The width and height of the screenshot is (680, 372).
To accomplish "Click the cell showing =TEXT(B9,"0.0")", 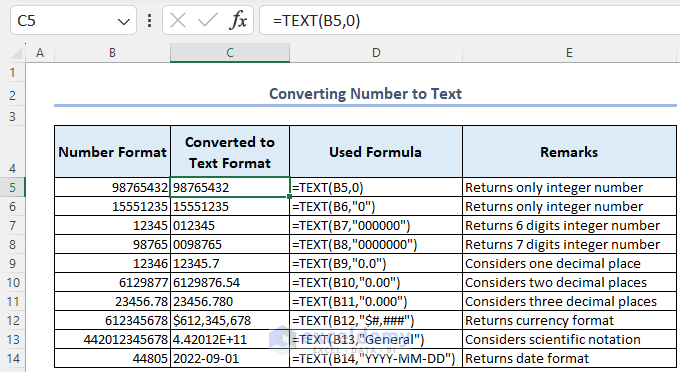I will click(x=376, y=263).
